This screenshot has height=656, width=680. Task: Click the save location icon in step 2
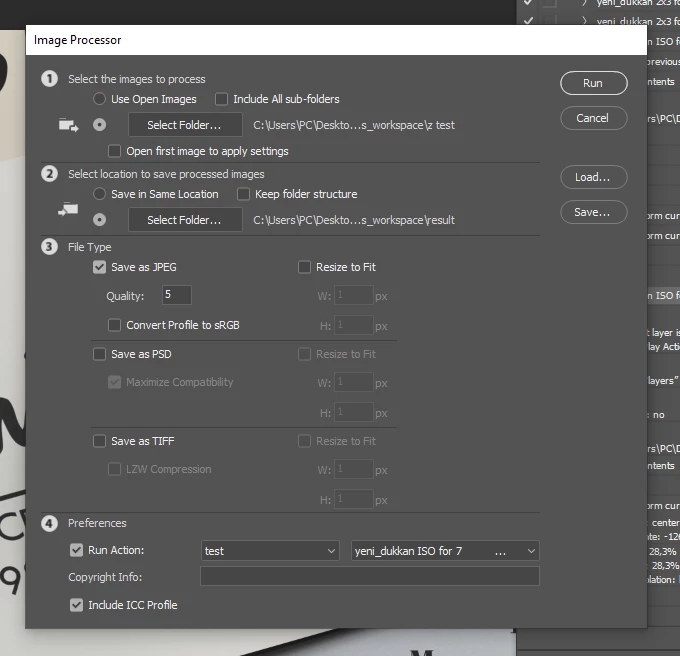click(69, 209)
